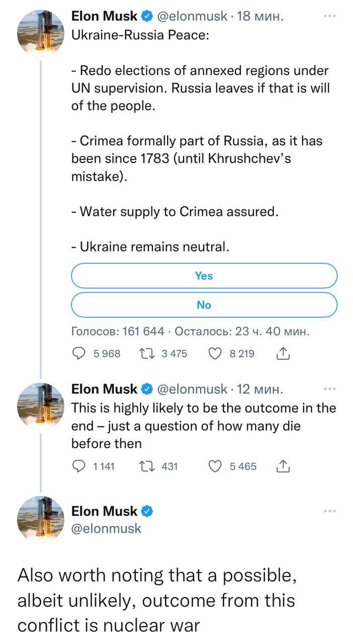Click the verified badge next to Elon Musk
This screenshot has height=644, width=353.
click(x=146, y=16)
